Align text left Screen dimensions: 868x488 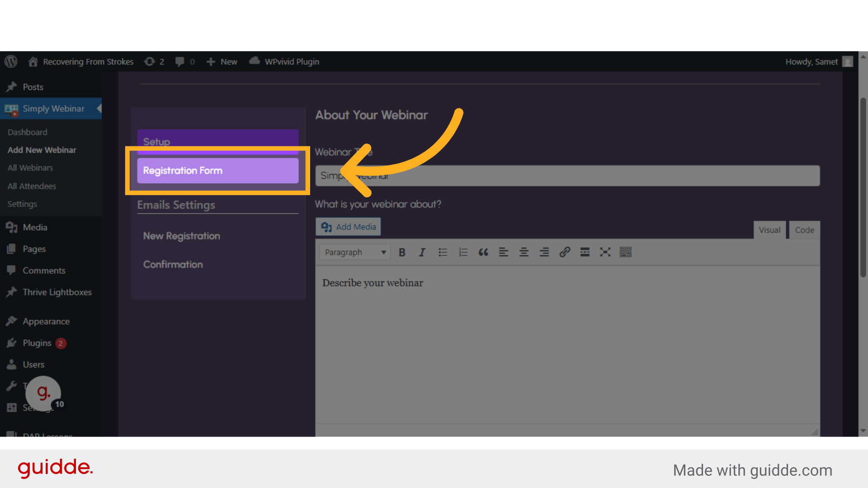(x=504, y=252)
